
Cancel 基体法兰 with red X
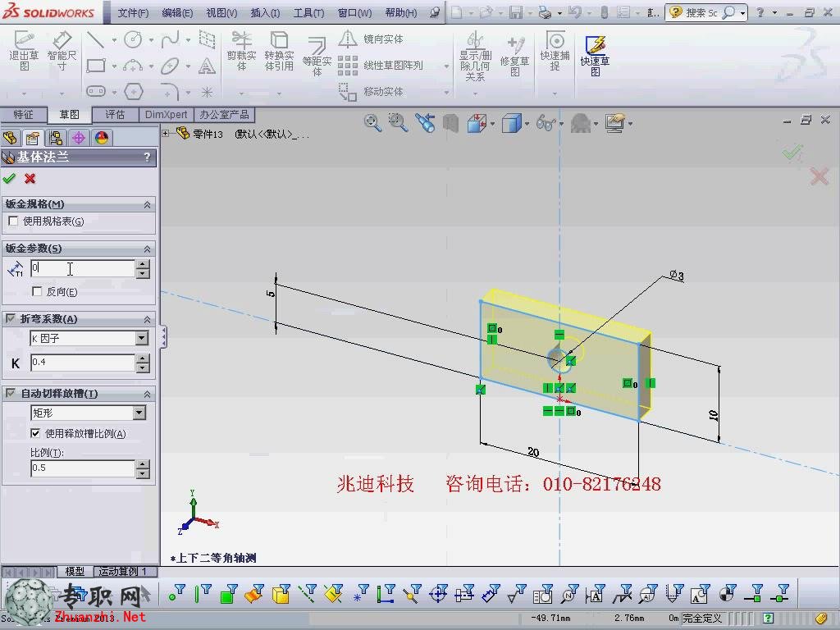point(30,178)
